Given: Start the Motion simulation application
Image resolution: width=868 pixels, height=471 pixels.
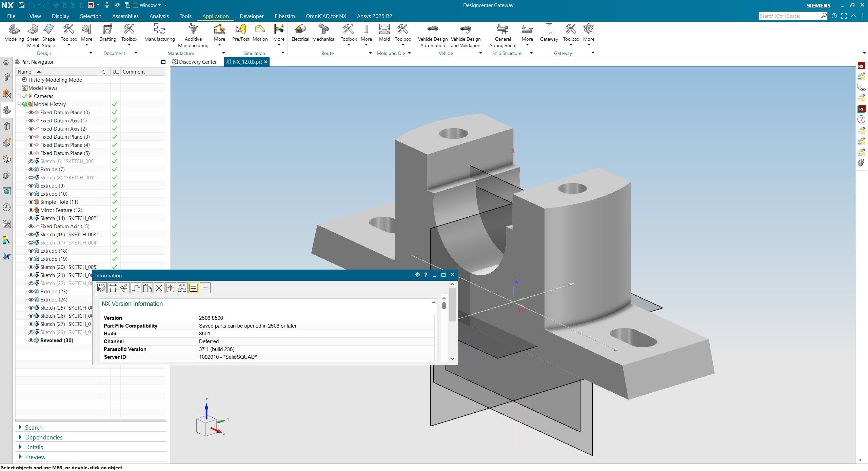Looking at the screenshot, I should coord(260,33).
